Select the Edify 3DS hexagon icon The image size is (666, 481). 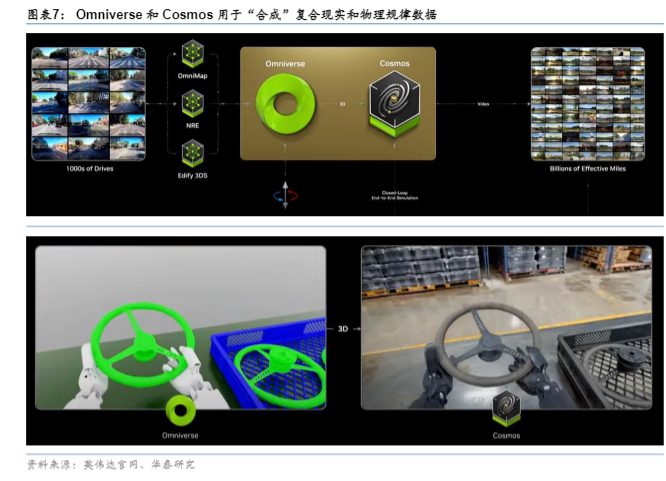pos(191,150)
